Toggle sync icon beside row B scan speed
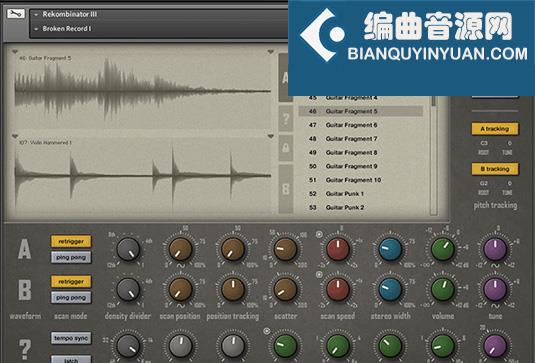This screenshot has width=535, height=363. tap(319, 275)
